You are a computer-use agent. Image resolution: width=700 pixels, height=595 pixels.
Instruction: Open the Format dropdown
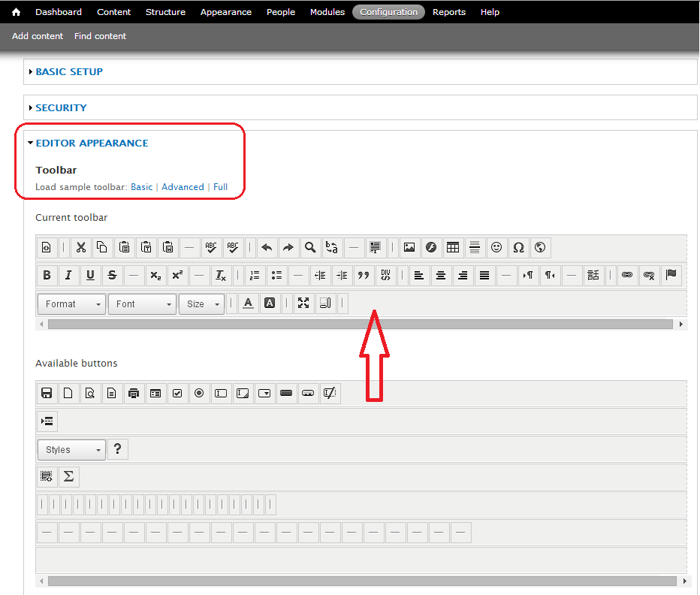pyautogui.click(x=71, y=304)
